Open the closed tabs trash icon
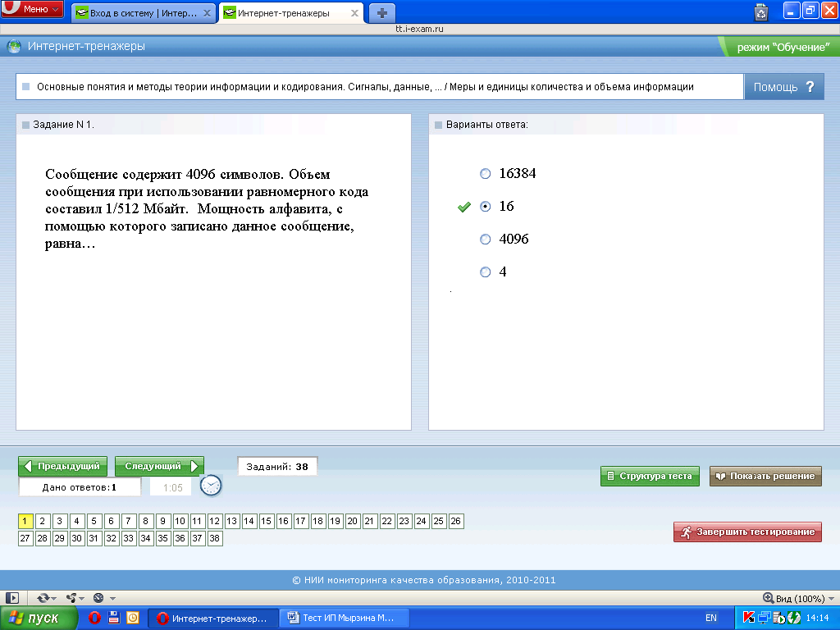 761,11
